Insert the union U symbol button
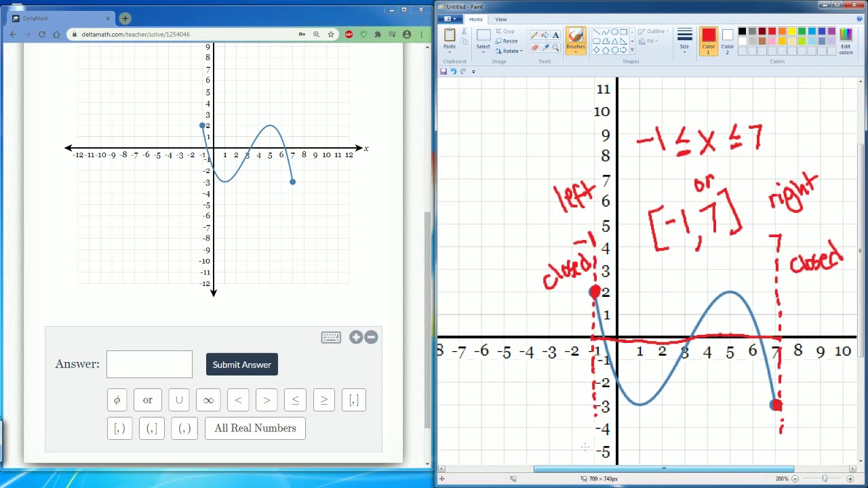868x488 pixels. click(179, 400)
